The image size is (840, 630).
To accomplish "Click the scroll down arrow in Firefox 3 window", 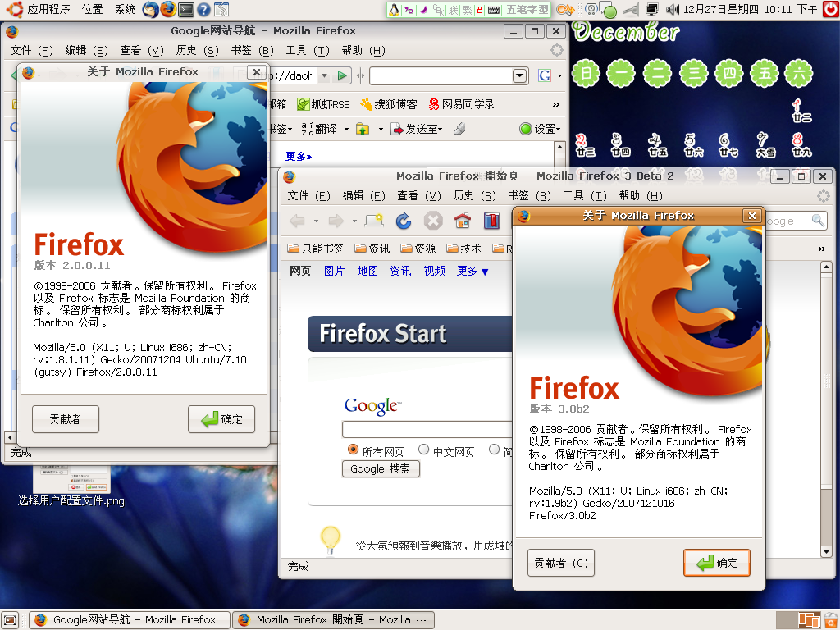I will tap(825, 552).
